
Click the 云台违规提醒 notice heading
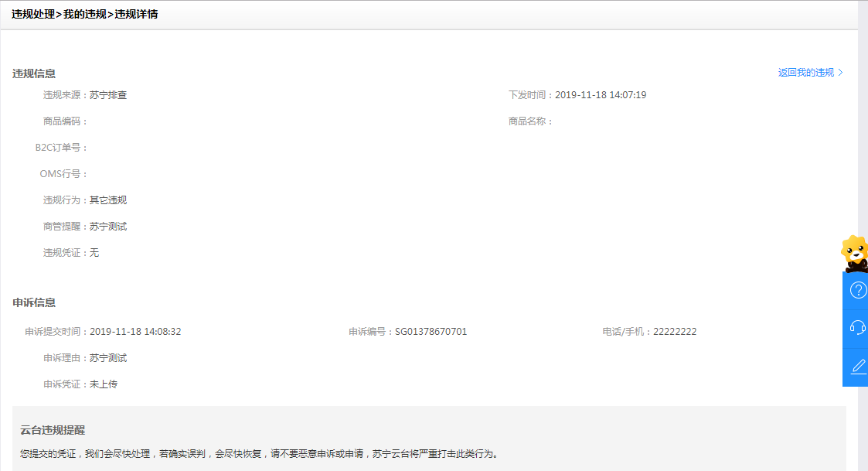click(x=53, y=429)
